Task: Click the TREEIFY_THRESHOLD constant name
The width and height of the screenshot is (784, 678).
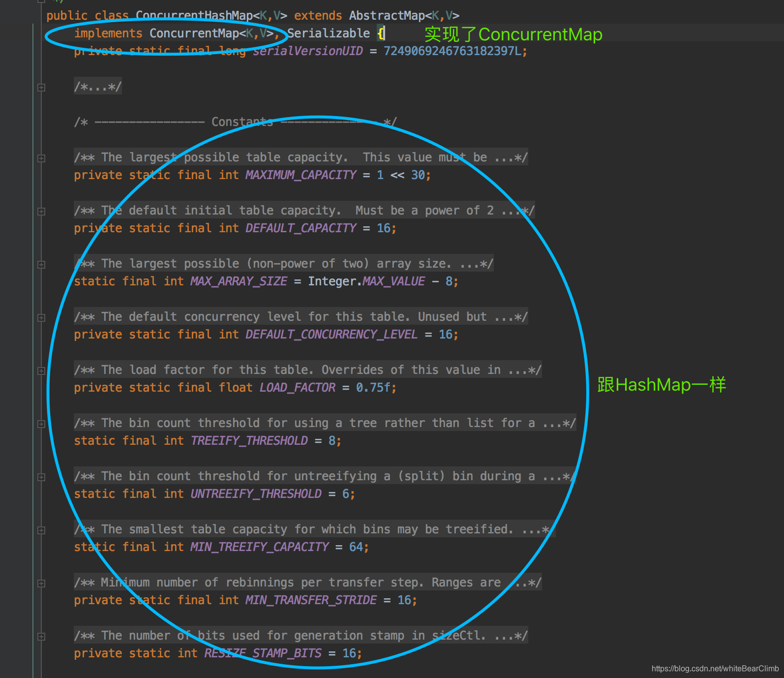Action: (249, 441)
